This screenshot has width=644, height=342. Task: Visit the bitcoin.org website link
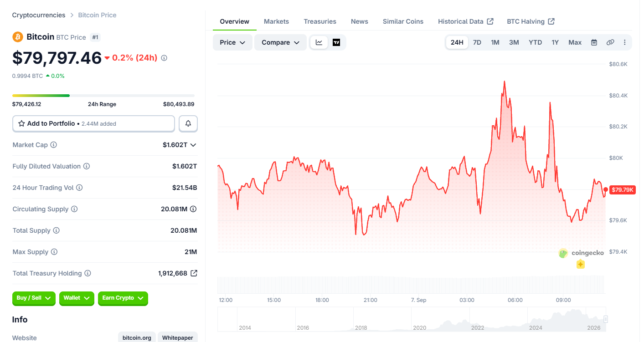[x=137, y=338]
